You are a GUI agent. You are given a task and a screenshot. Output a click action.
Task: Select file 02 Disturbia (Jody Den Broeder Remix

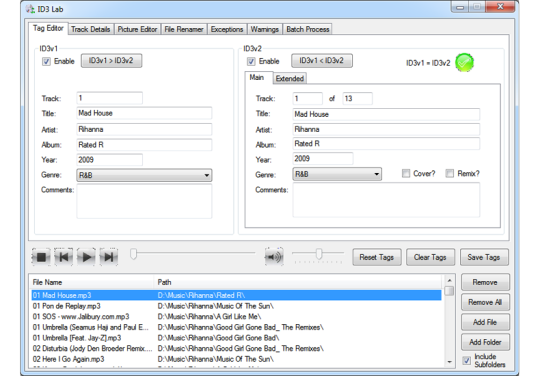coord(236,348)
